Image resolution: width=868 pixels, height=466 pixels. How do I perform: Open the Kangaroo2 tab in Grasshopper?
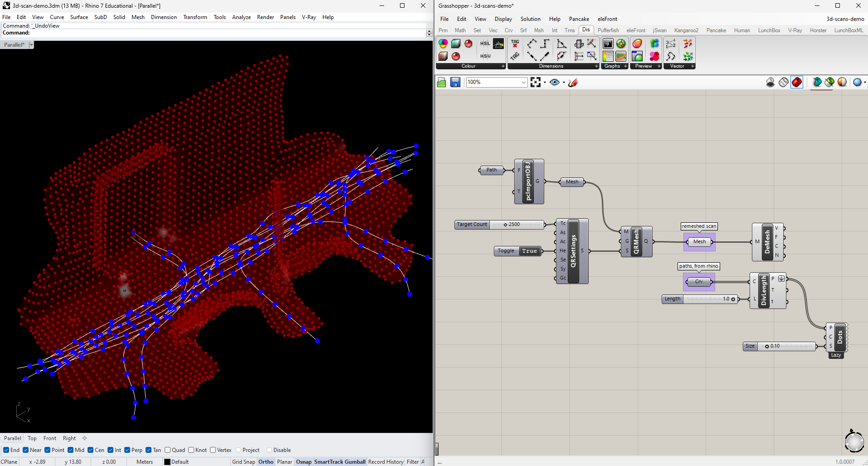tap(686, 30)
